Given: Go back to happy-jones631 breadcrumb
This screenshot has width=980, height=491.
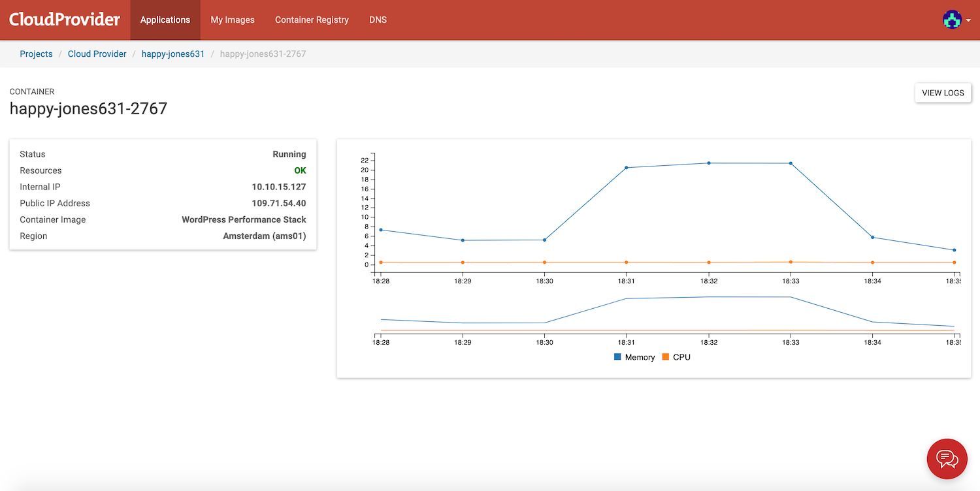Looking at the screenshot, I should [173, 54].
